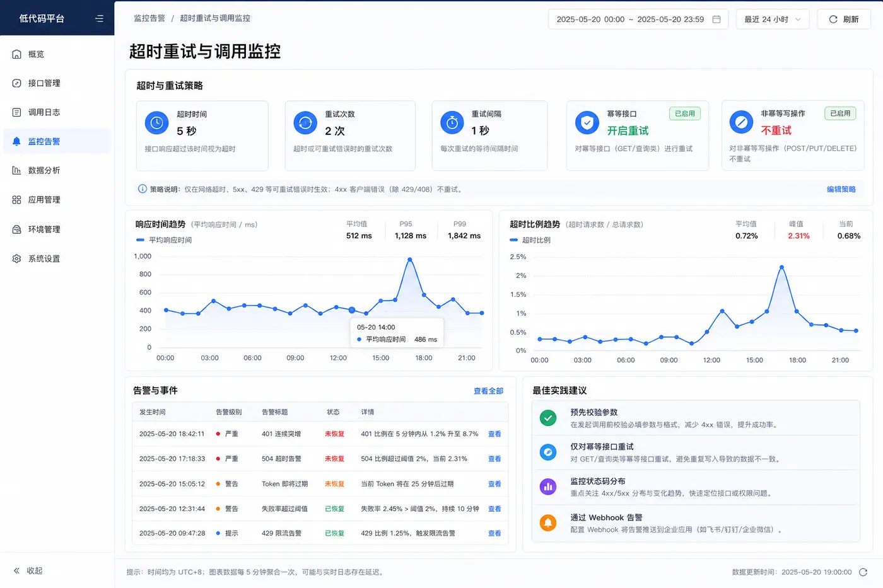Click the P99 1,842 ms value
Image resolution: width=883 pixels, height=588 pixels.
coord(464,236)
